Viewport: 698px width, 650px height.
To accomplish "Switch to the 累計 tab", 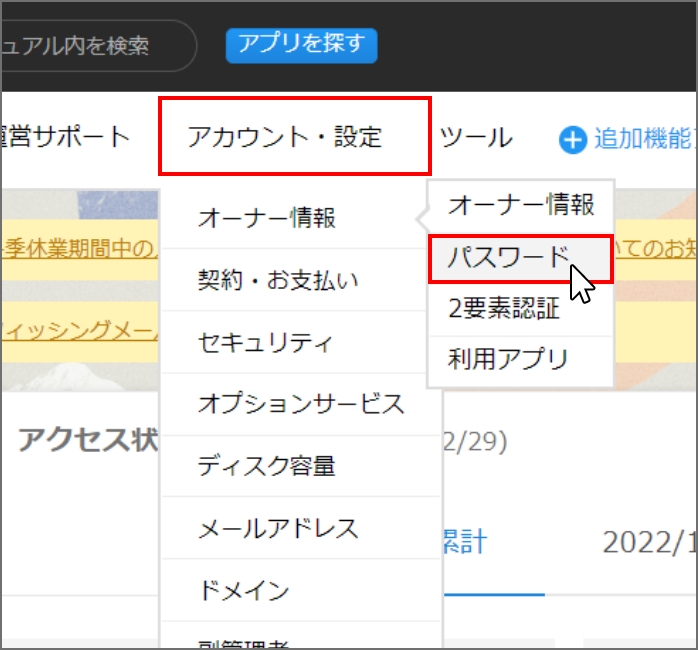I will coord(464,543).
